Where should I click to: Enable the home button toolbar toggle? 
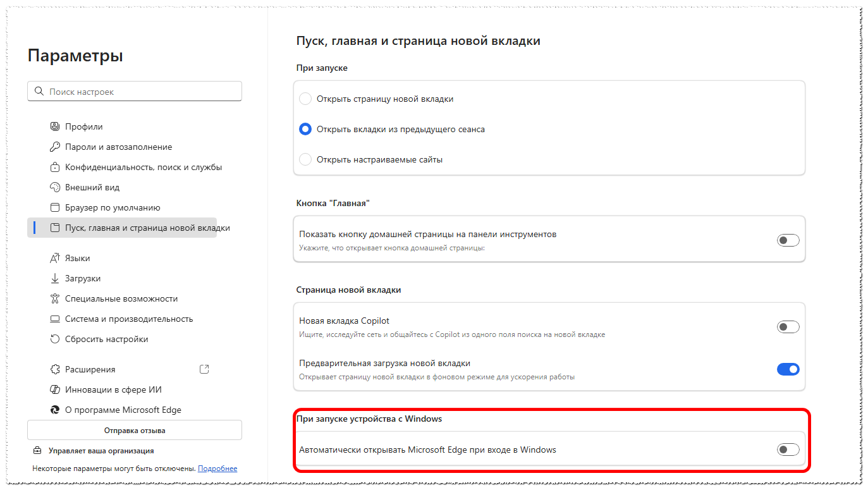point(788,240)
